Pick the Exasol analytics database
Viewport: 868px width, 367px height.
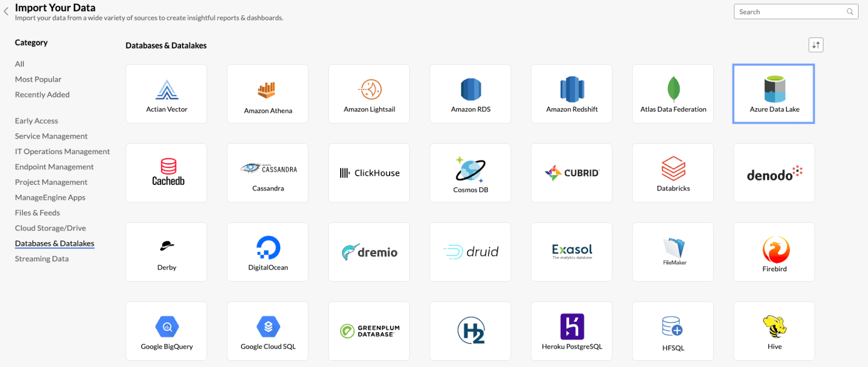click(x=572, y=252)
